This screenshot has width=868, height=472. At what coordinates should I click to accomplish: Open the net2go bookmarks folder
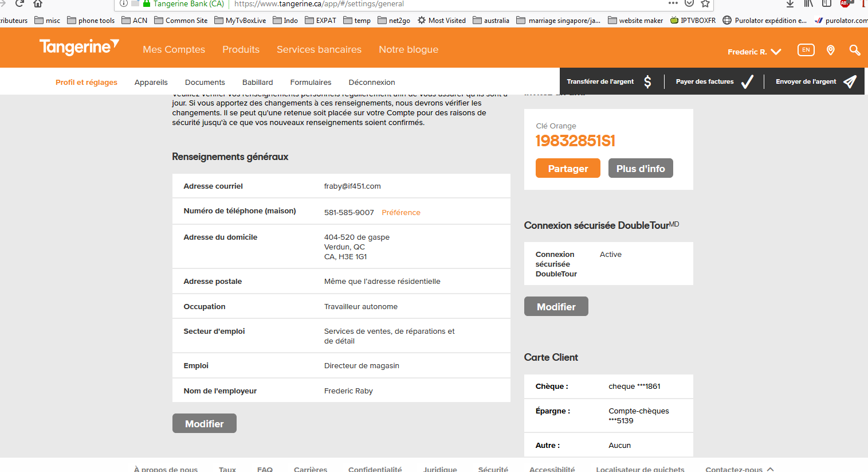(394, 20)
